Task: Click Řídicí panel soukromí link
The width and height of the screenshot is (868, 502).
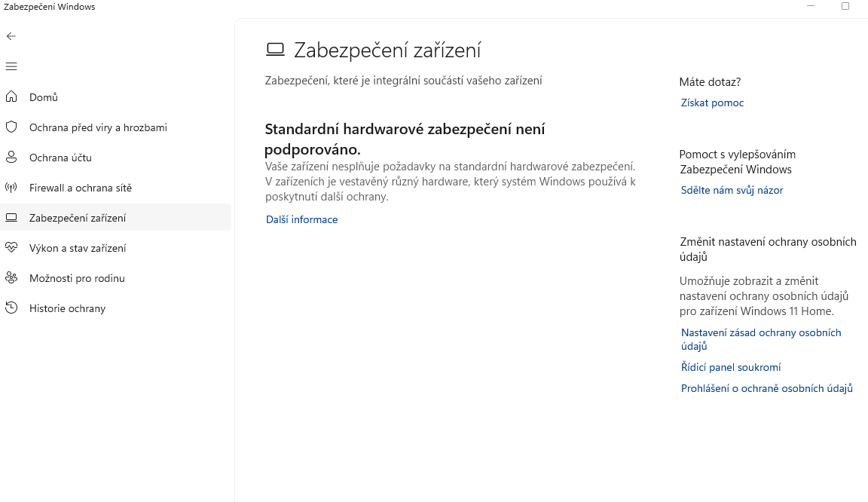Action: (730, 367)
